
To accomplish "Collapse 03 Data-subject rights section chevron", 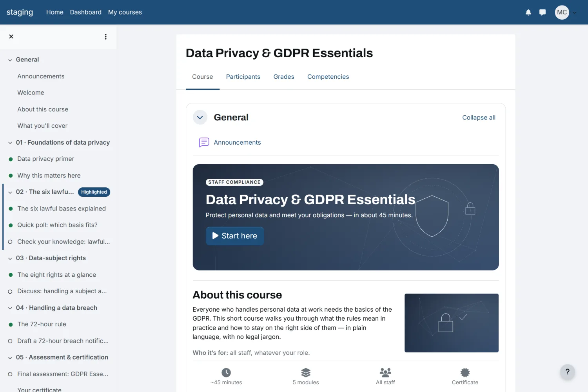I will pos(10,258).
